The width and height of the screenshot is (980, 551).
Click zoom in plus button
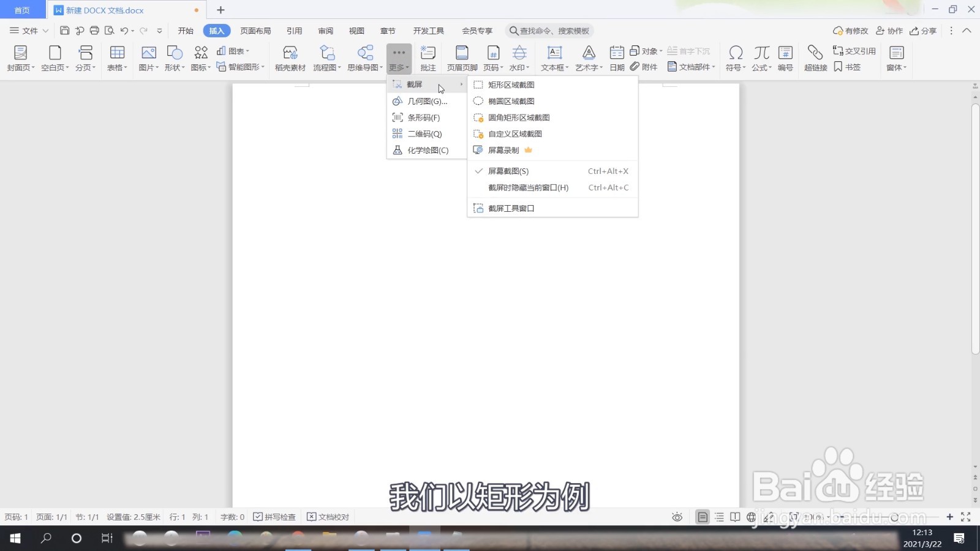click(949, 517)
